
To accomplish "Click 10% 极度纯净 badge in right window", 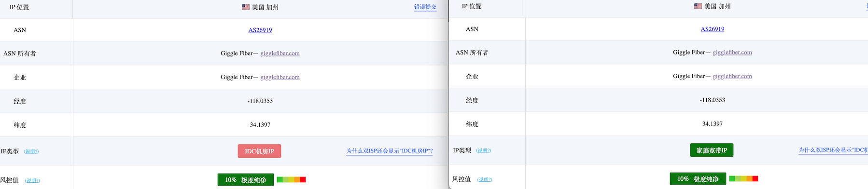I will click(x=698, y=179).
